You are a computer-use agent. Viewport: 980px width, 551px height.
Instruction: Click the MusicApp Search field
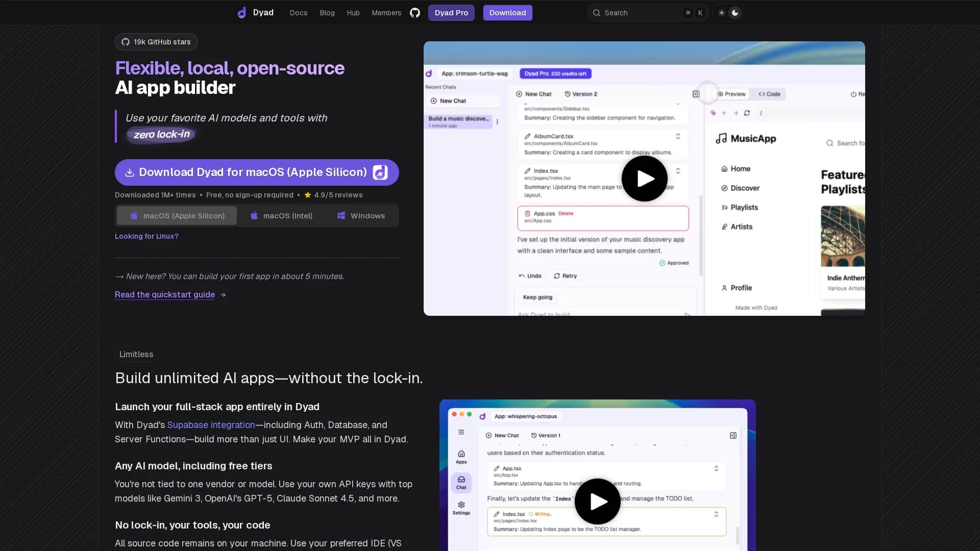845,143
